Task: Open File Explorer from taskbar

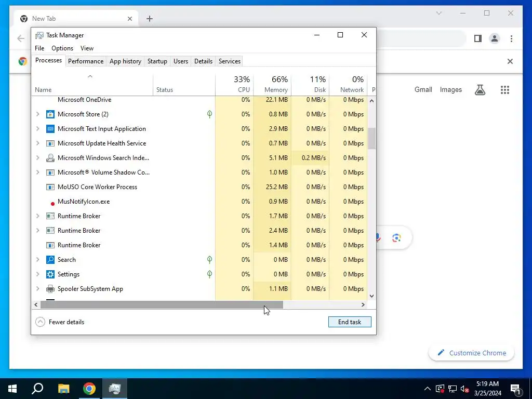Action: point(63,389)
